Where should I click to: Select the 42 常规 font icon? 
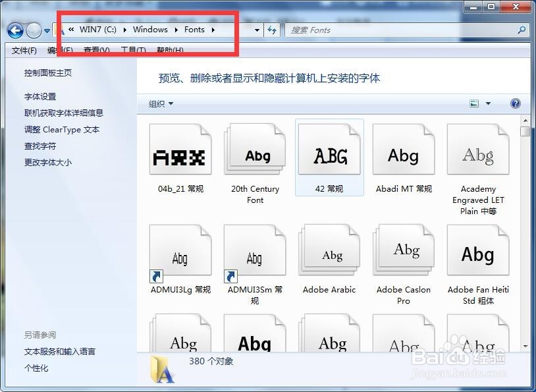(329, 150)
